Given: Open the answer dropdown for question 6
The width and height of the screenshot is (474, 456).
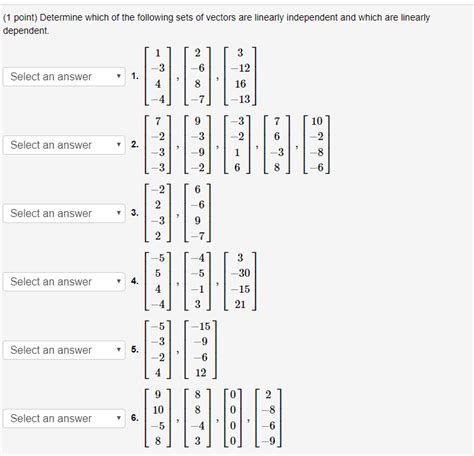Looking at the screenshot, I should [x=64, y=418].
